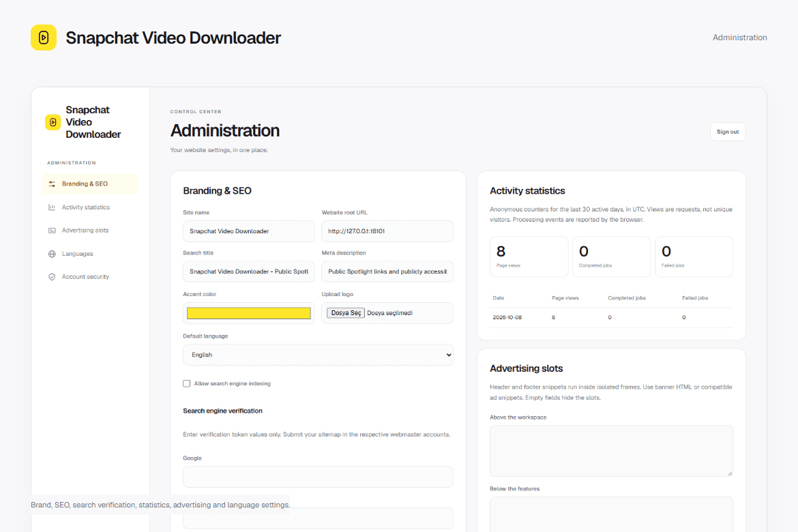This screenshot has height=532, width=798.
Task: Click the Advertising slots panel heading
Action: pos(527,368)
